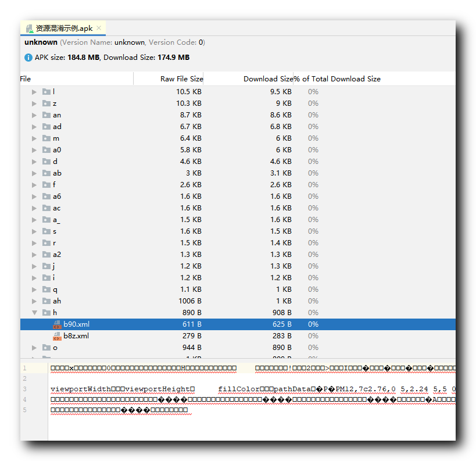Click the folder icon of 'f'

coord(46,185)
